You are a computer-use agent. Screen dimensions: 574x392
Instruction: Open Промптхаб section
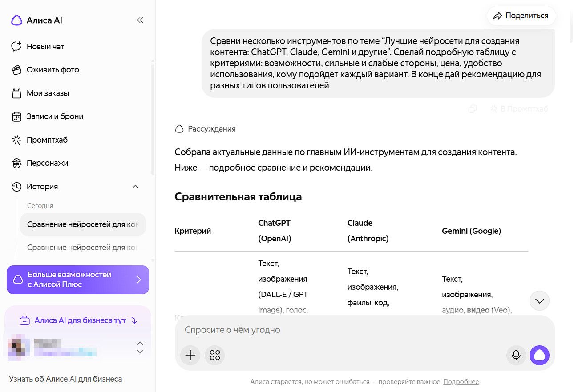47,140
